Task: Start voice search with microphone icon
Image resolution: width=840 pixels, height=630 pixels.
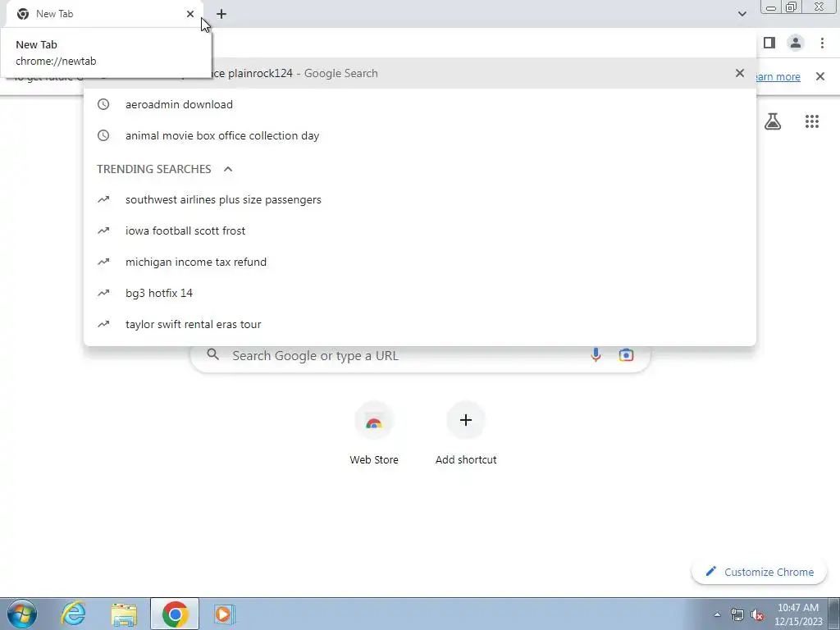Action: pos(596,355)
